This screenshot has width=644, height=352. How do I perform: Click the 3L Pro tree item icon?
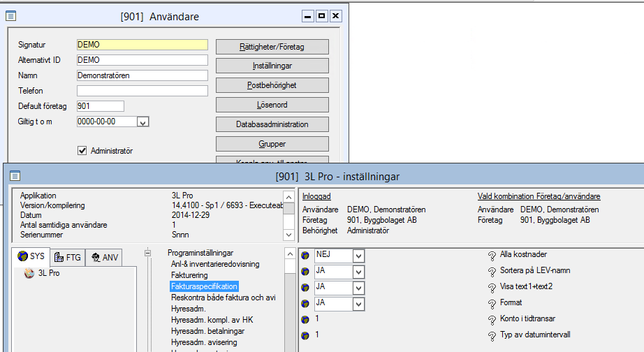point(29,272)
